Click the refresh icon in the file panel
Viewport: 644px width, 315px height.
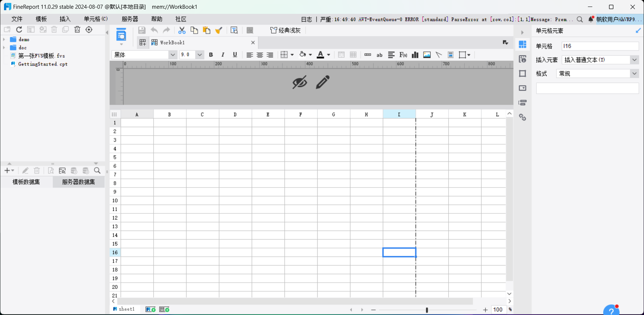pos(19,29)
